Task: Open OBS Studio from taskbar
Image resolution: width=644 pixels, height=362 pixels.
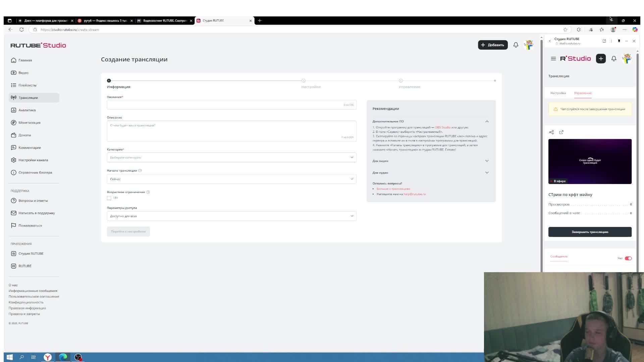Action: (x=78, y=357)
